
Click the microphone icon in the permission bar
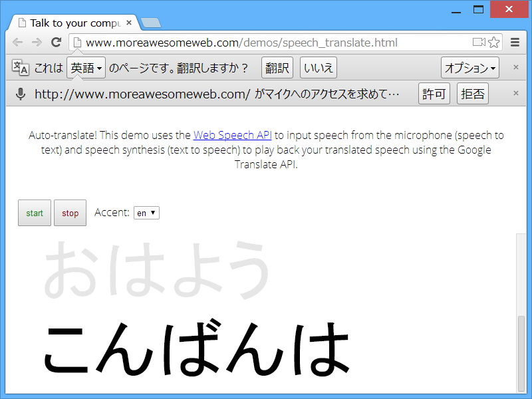19,94
